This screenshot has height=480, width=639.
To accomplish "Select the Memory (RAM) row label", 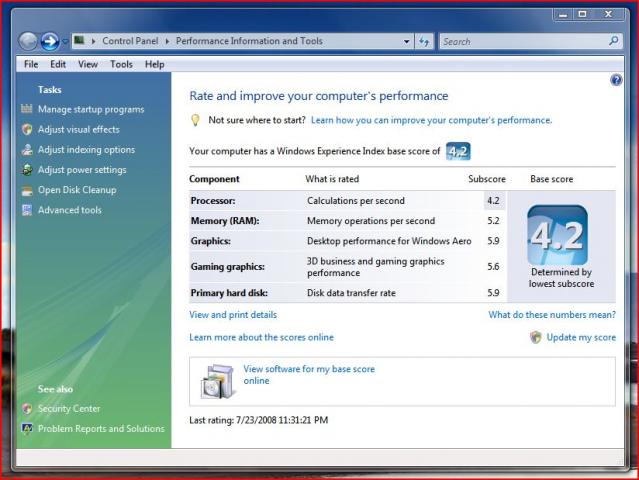I will click(x=225, y=221).
